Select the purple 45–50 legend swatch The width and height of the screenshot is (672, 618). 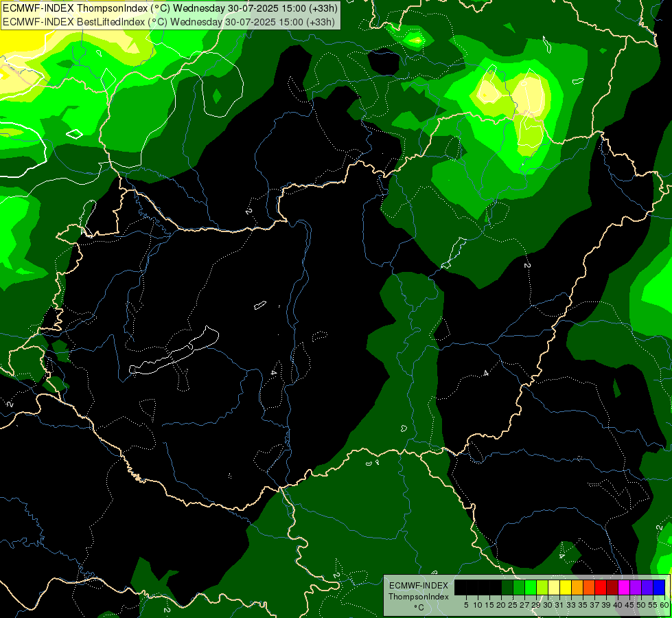coord(636,587)
